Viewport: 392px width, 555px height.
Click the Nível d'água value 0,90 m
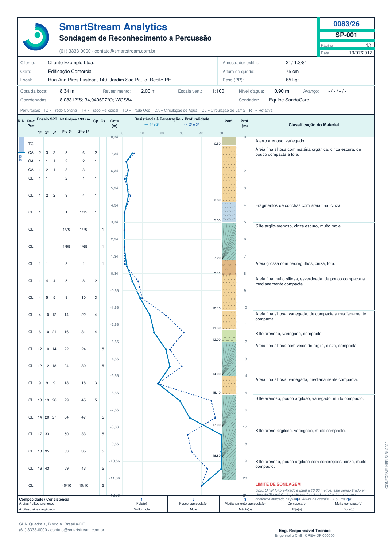pyautogui.click(x=282, y=91)
